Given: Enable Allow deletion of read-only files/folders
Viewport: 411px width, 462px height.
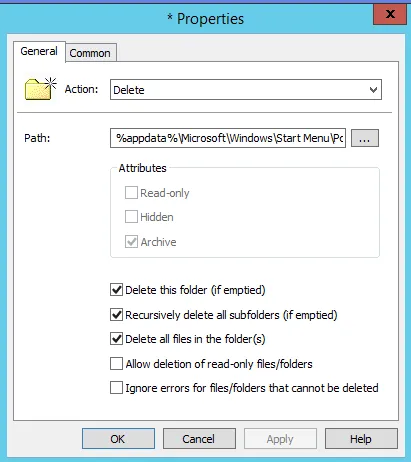Looking at the screenshot, I should (116, 363).
